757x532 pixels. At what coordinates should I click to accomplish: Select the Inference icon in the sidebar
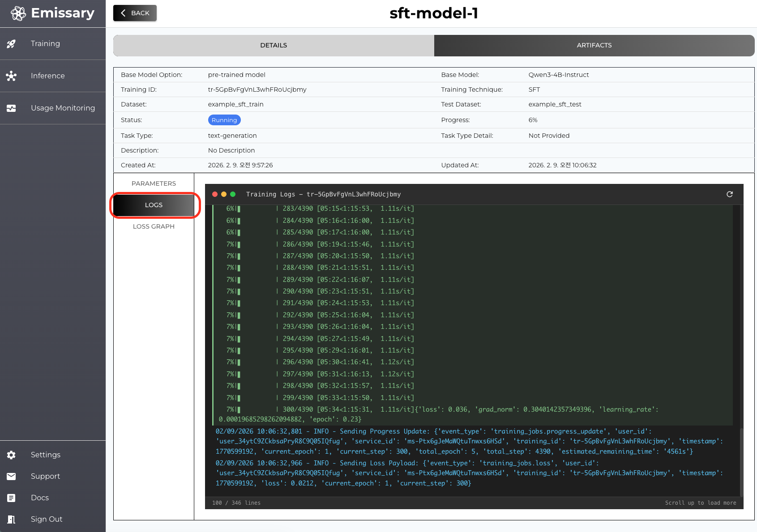pyautogui.click(x=11, y=76)
